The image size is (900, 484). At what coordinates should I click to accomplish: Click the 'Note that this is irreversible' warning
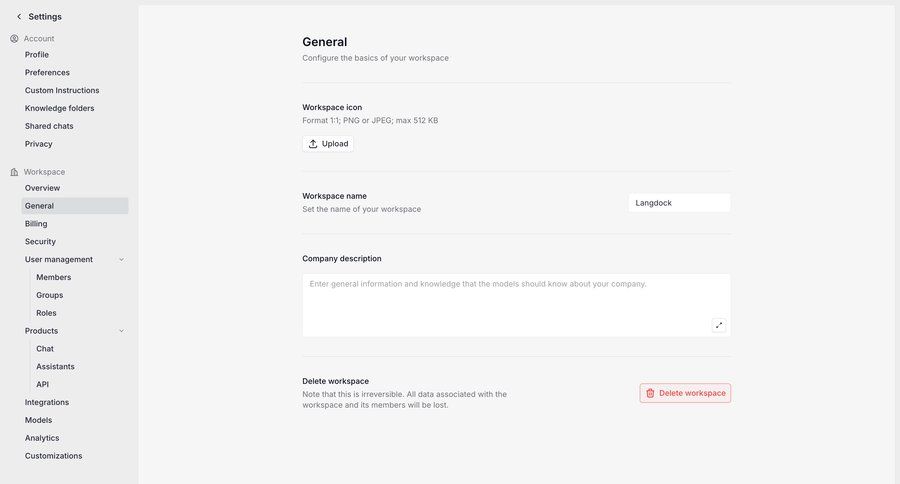pyautogui.click(x=405, y=400)
